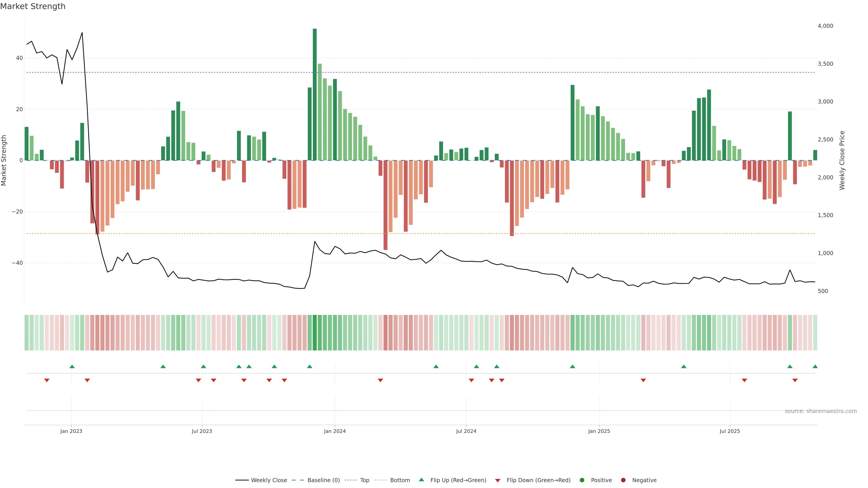Click the first red flip-down triangle marker
Viewport: 868px width, 488px height.
point(47,380)
